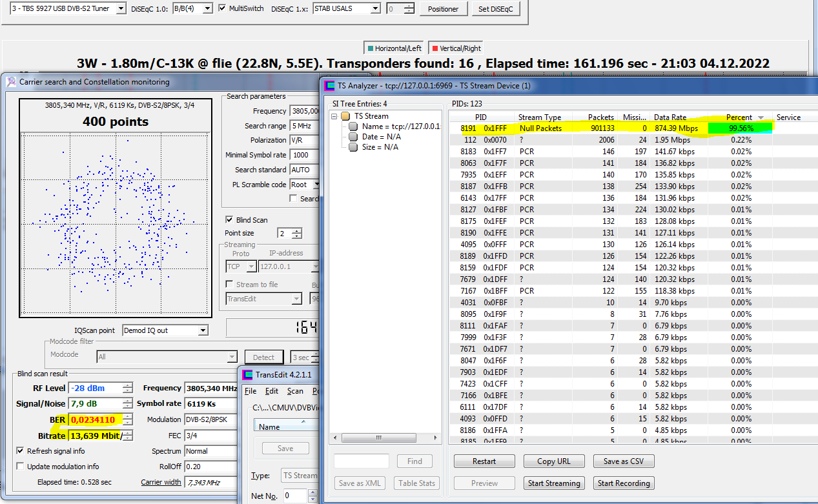
Task: Select the TS Stream folder icon in tree
Action: point(345,116)
